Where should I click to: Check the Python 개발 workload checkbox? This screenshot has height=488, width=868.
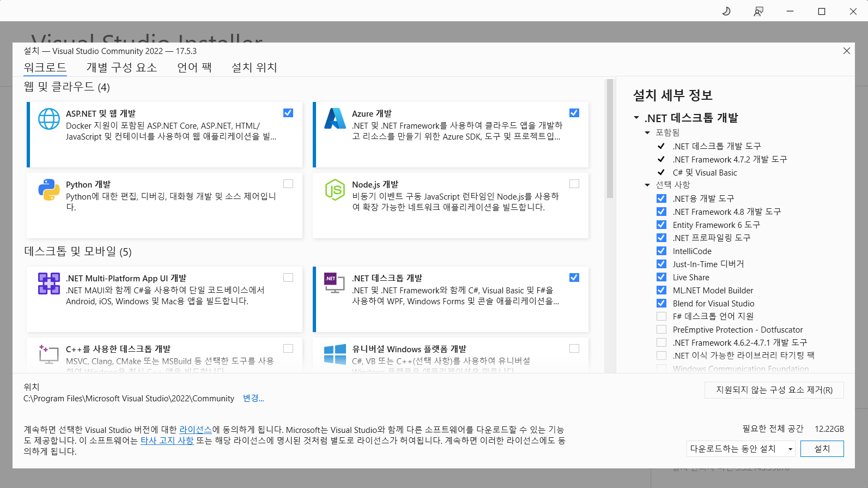(x=288, y=184)
